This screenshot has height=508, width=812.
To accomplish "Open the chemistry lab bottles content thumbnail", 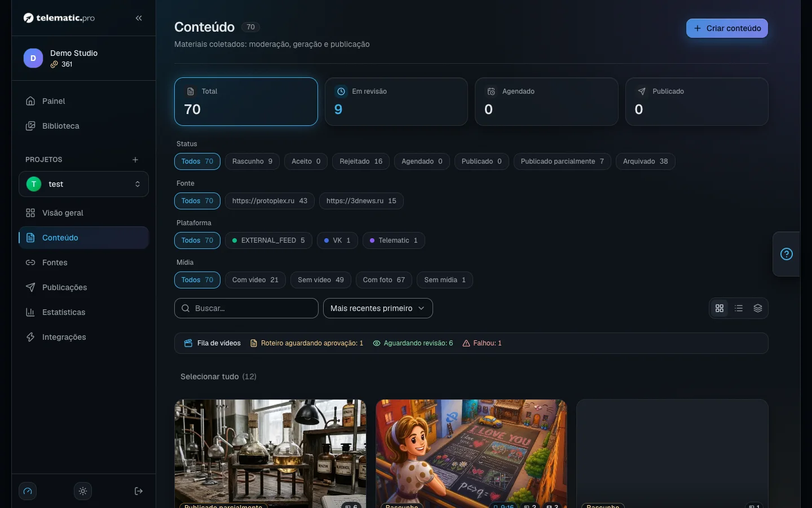I will click(270, 454).
